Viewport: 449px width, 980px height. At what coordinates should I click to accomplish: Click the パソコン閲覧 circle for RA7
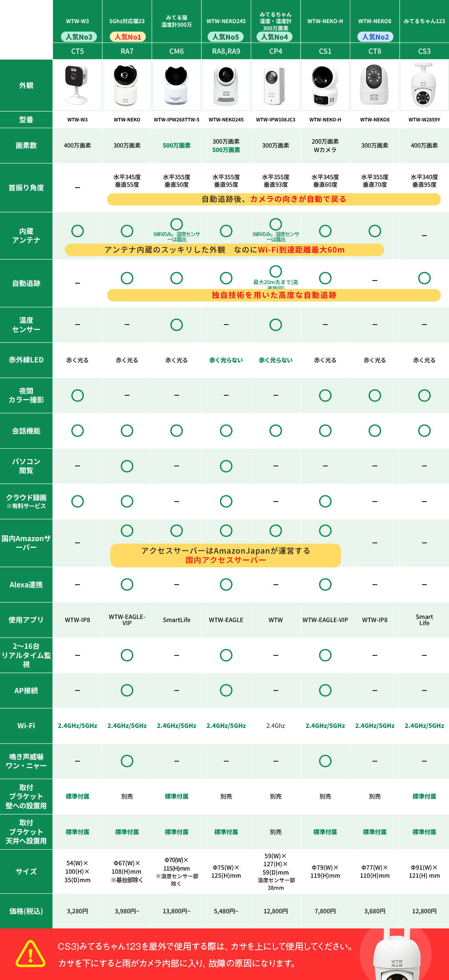click(x=127, y=466)
